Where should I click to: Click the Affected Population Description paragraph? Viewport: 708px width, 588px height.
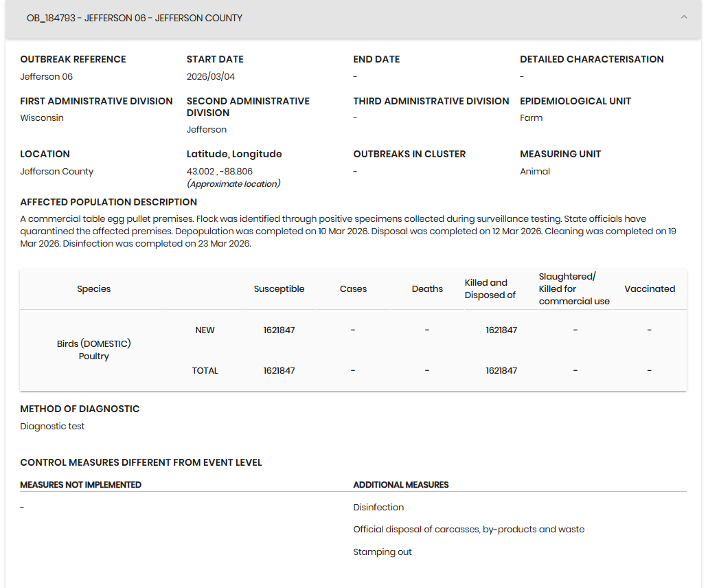pyautogui.click(x=343, y=231)
